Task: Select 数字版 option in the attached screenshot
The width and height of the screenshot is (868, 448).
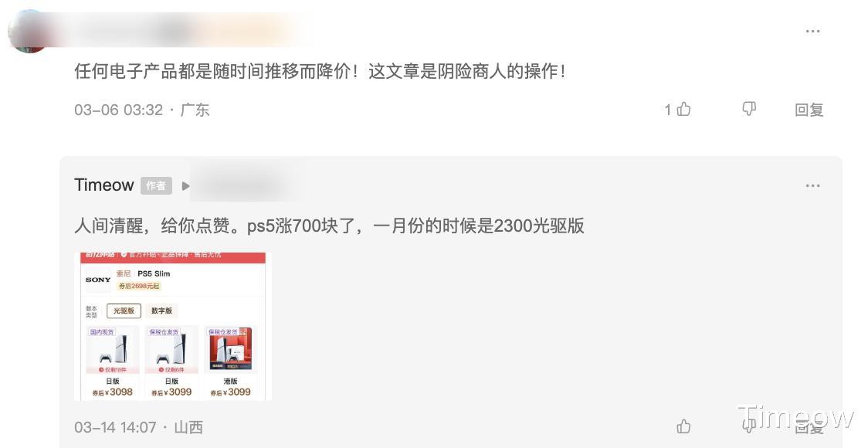Action: coord(161,311)
